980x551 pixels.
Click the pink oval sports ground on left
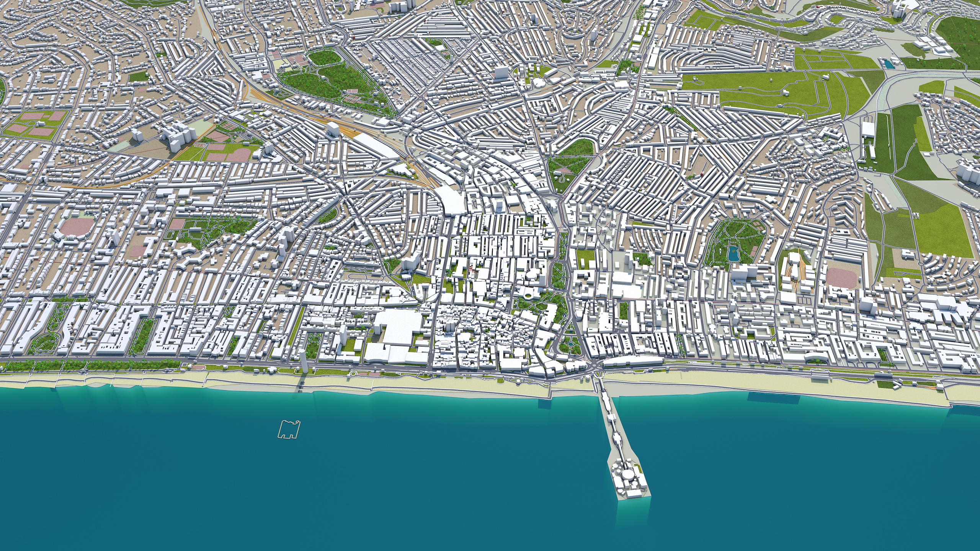[77, 227]
